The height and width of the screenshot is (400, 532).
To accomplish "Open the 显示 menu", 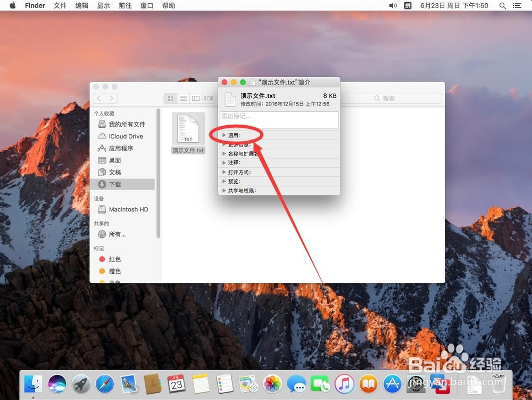I will click(x=104, y=5).
